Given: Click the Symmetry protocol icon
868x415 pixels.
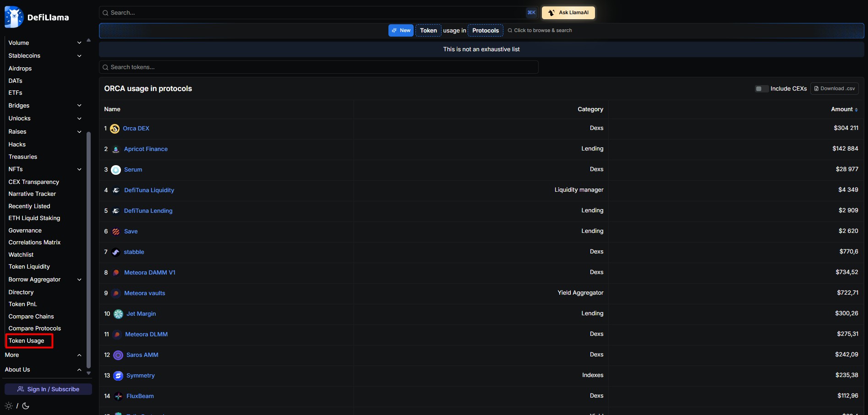Looking at the screenshot, I should point(118,376).
